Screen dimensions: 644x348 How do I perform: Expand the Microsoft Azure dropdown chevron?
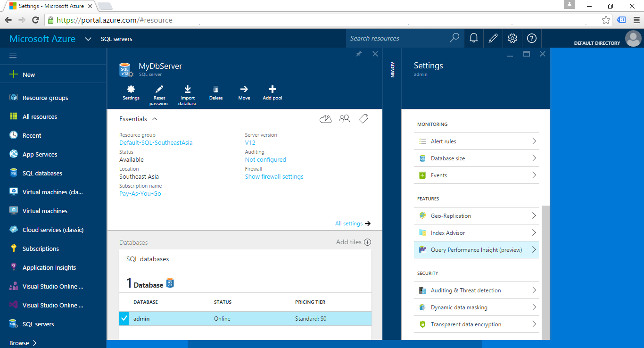point(88,39)
